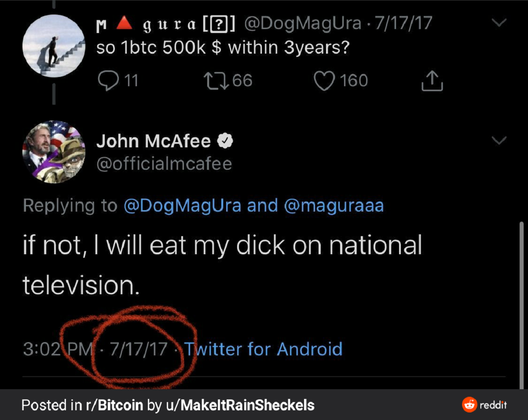Click the @DogMagUra mention in reply line
Image resolution: width=528 pixels, height=420 pixels.
tap(182, 205)
